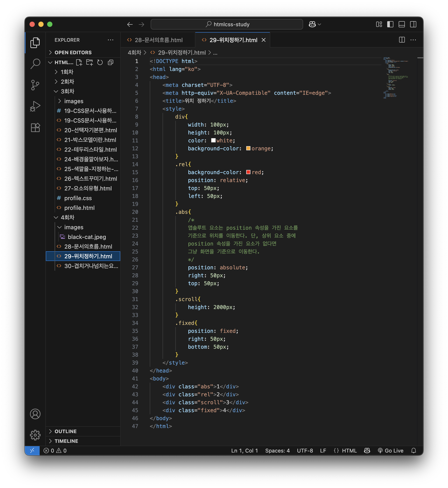Expand the 1회차 folder
Screen dimensions: 448x488
pyautogui.click(x=67, y=72)
